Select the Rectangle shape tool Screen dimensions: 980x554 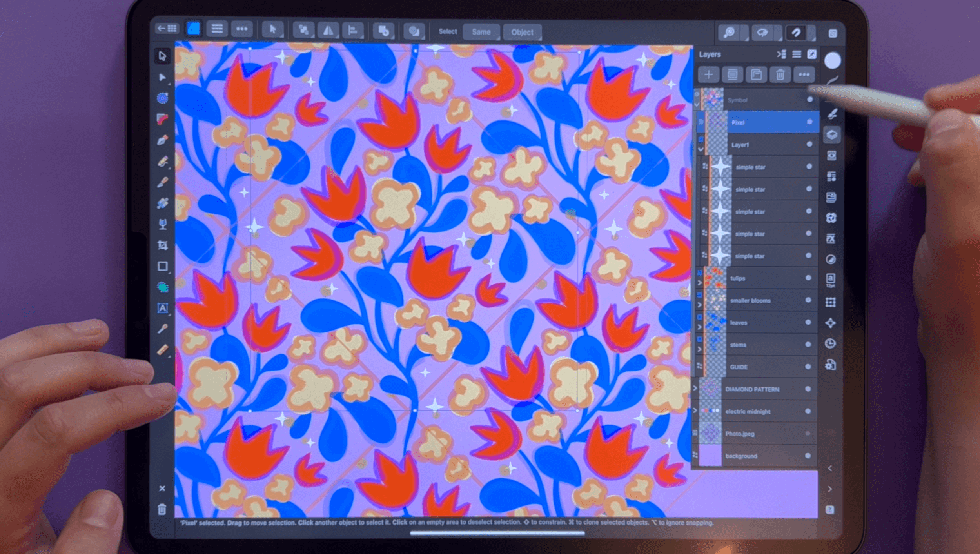162,266
